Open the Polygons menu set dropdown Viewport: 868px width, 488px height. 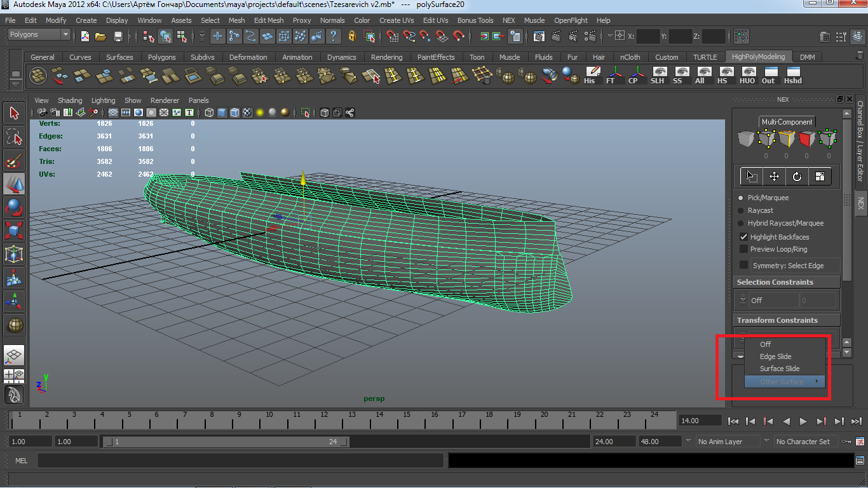(38, 35)
